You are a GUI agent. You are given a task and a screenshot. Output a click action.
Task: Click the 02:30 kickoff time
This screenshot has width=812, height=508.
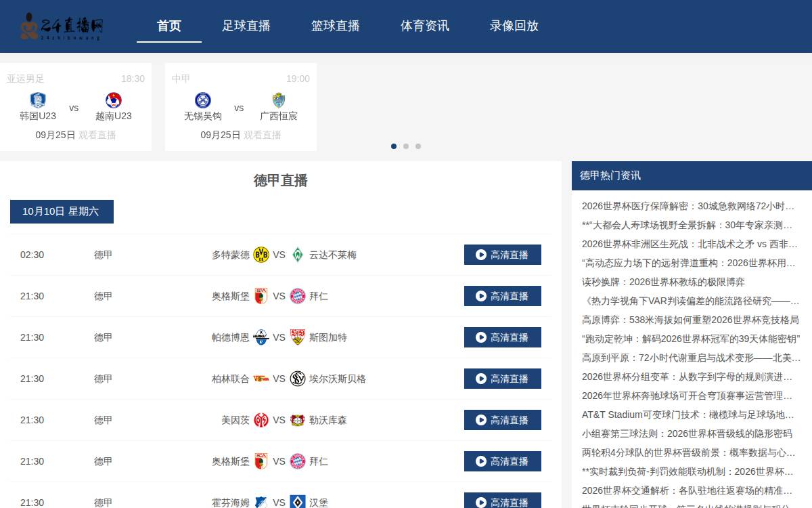(x=32, y=255)
